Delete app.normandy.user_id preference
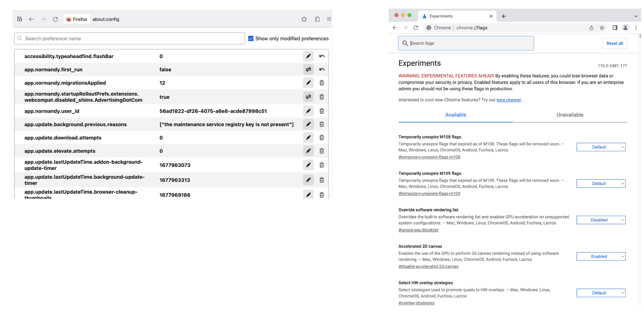The image size is (644, 319). click(322, 111)
